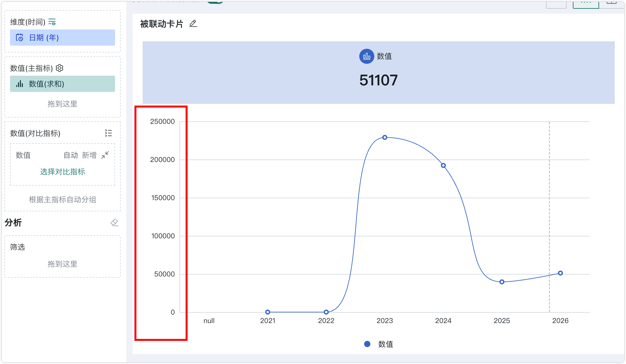
Task: Click the 250000 y-axis label
Action: tap(162, 121)
